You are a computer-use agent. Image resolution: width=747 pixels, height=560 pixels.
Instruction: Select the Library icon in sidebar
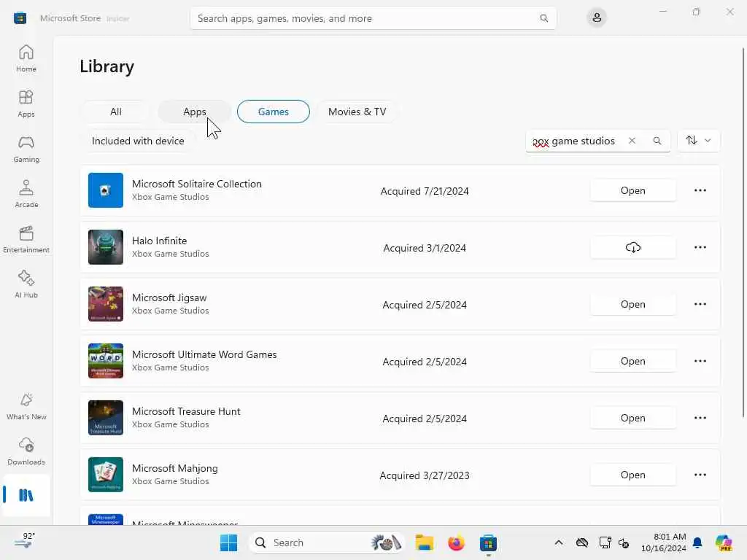coord(26,495)
